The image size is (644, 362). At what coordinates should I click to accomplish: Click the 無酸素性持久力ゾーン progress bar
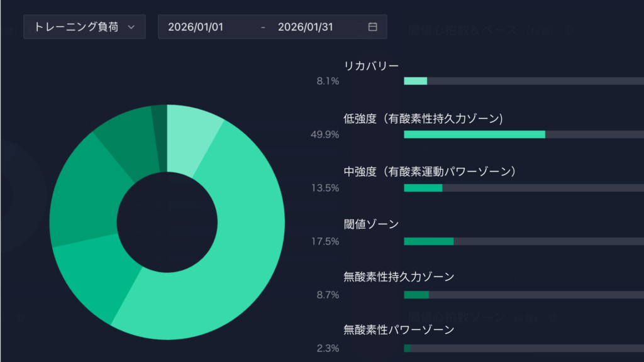click(523, 295)
